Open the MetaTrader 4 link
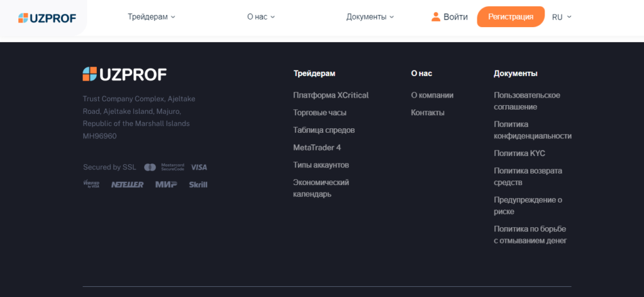644x297 pixels. tap(317, 147)
